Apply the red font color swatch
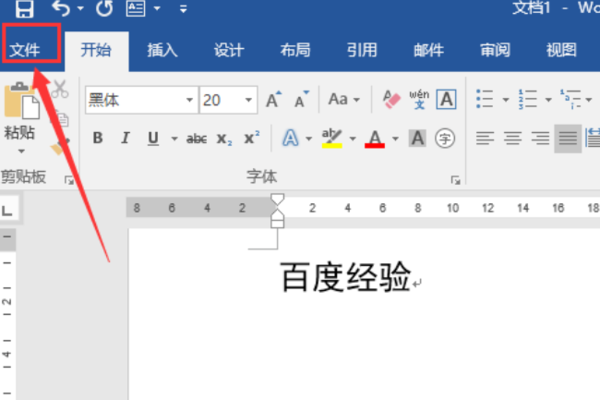Screen dimensions: 600x400 [x=375, y=138]
